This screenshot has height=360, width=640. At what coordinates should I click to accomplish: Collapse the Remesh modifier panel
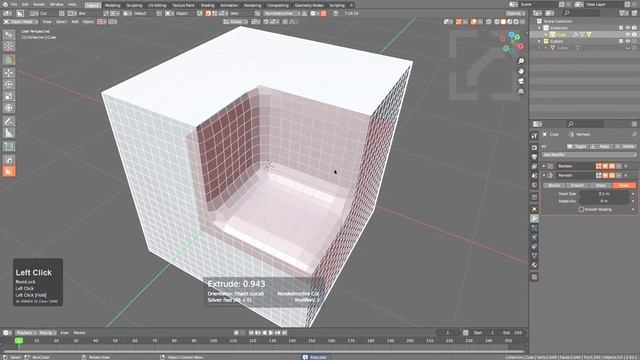pos(544,176)
